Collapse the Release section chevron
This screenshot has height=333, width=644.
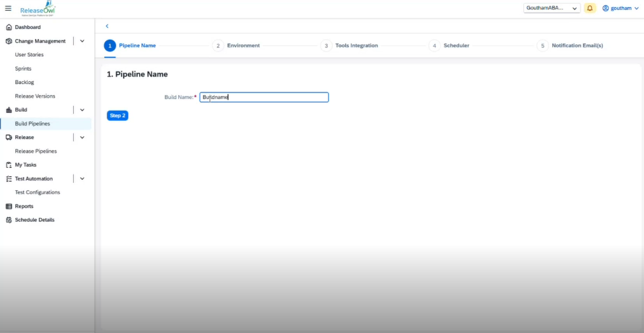tap(82, 137)
